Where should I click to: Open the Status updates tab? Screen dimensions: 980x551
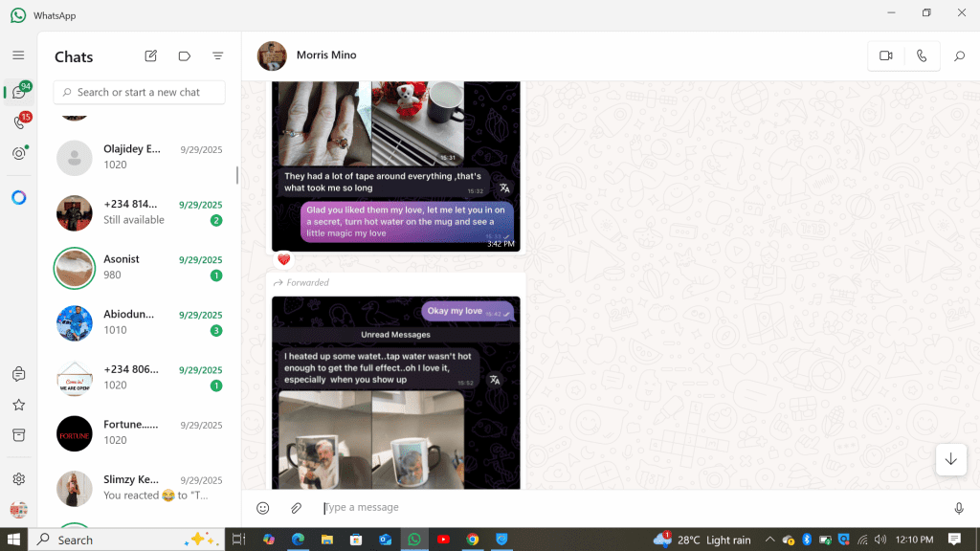pyautogui.click(x=18, y=153)
